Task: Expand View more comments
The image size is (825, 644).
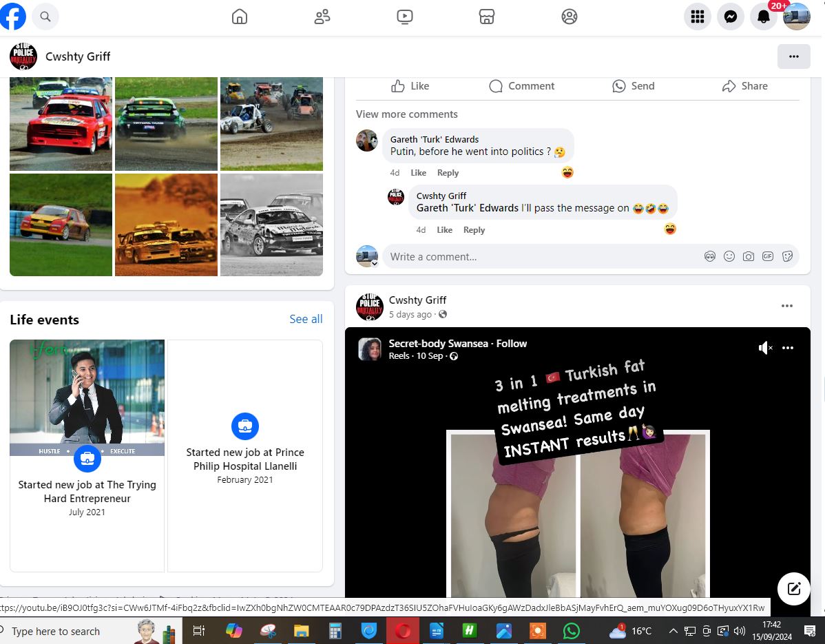Action: pos(406,114)
